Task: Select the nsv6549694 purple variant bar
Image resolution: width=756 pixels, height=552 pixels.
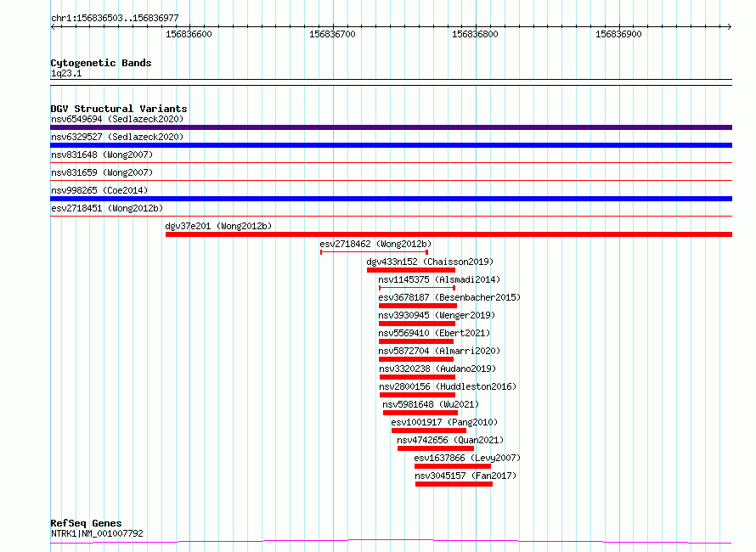Action: (391, 127)
